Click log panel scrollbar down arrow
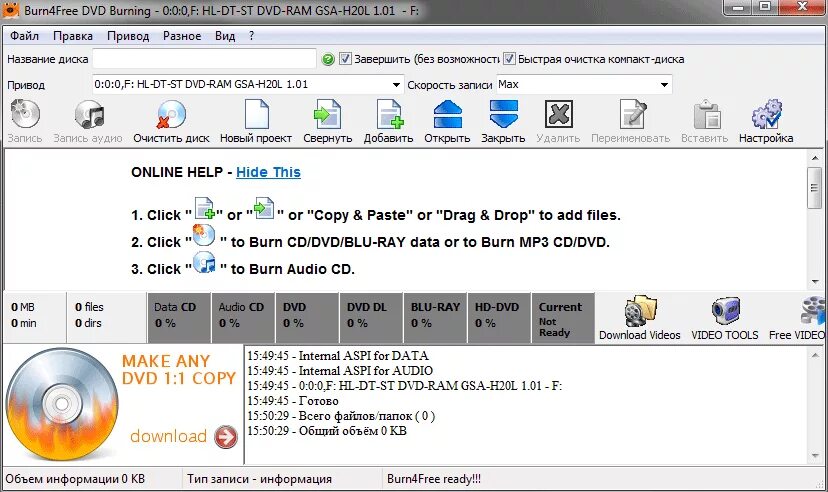Screen dimensions: 828x492 coord(814,456)
